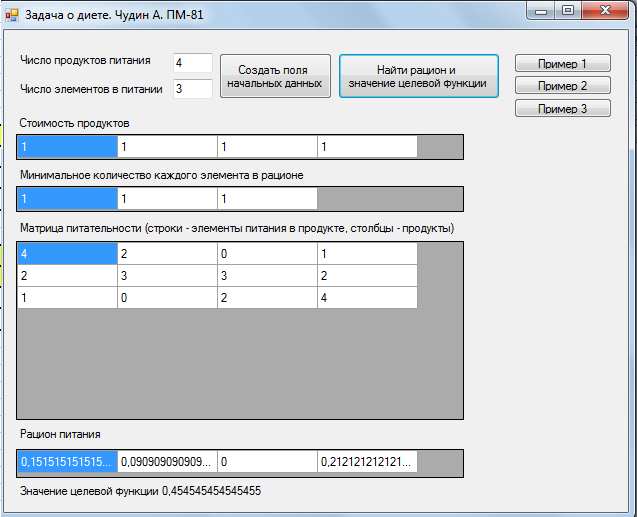The width and height of the screenshot is (637, 517).
Task: Select second cell of minimum element quantity row
Action: tap(167, 199)
